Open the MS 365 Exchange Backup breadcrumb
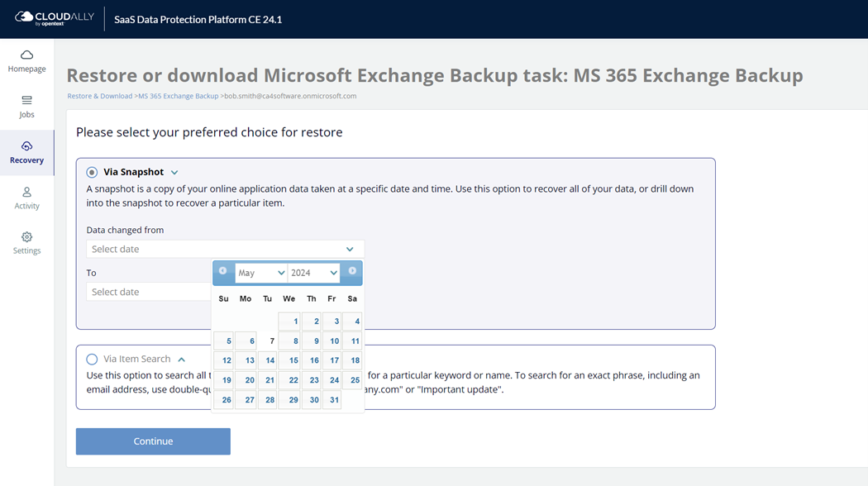Image resolution: width=868 pixels, height=486 pixels. pyautogui.click(x=179, y=96)
